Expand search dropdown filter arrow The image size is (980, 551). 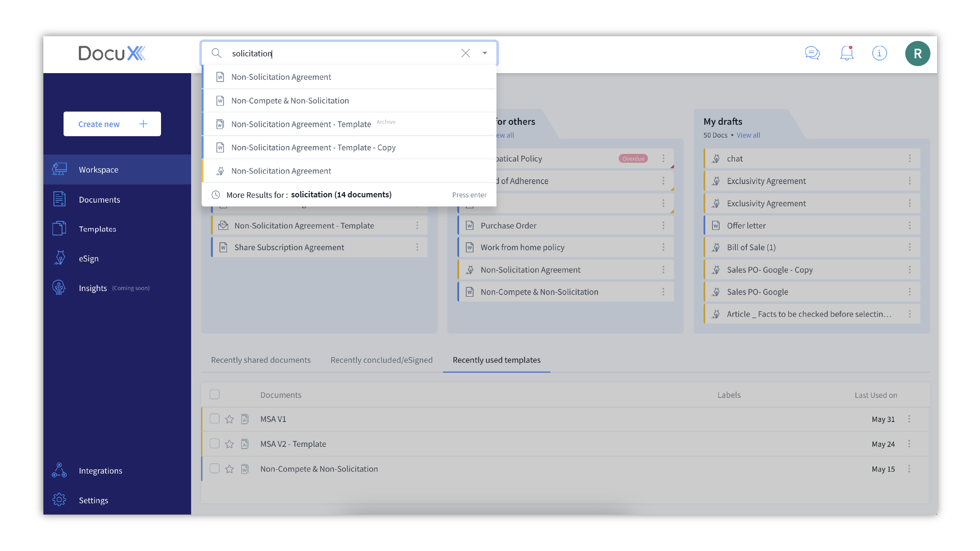coord(485,53)
